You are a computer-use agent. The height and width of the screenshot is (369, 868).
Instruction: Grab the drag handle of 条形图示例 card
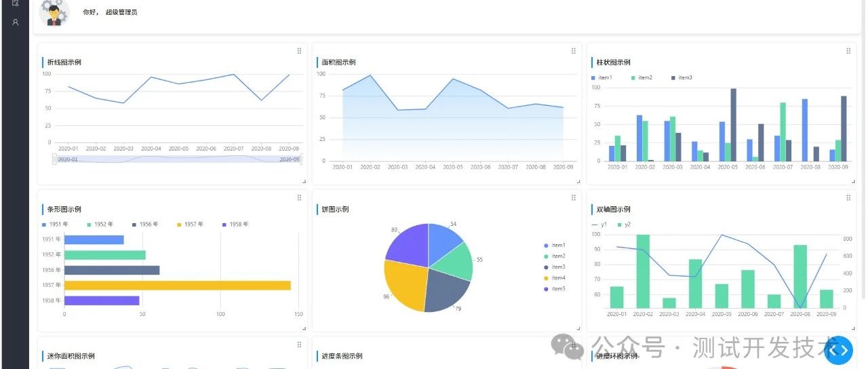point(299,198)
